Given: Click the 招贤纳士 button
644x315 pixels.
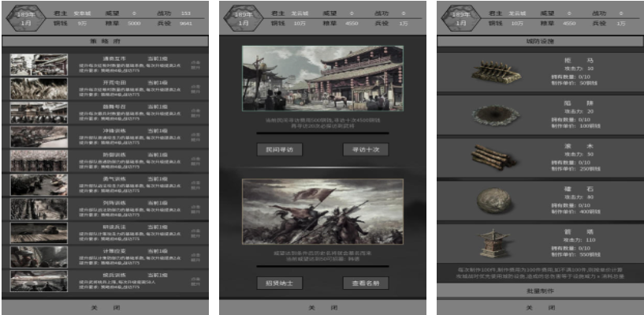Looking at the screenshot, I should coord(280,283).
